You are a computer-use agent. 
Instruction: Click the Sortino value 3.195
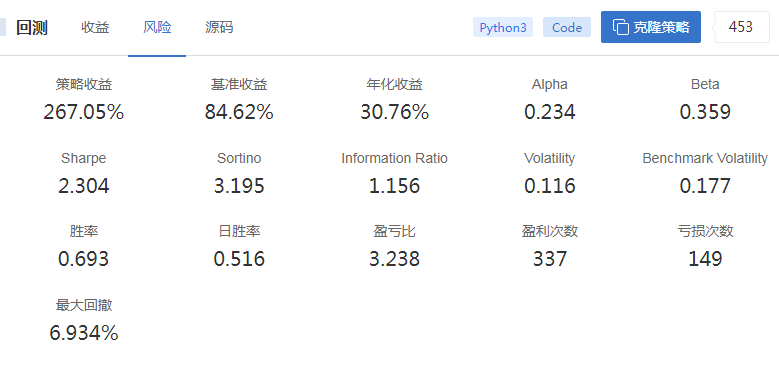[239, 186]
